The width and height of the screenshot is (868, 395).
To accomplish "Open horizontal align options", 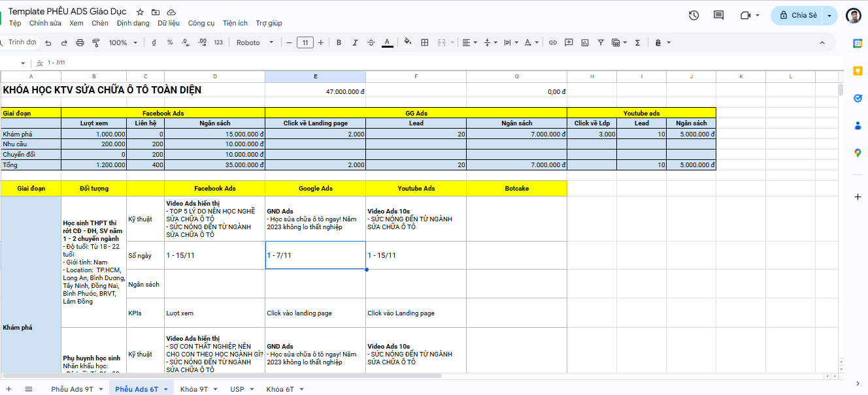I will 470,42.
